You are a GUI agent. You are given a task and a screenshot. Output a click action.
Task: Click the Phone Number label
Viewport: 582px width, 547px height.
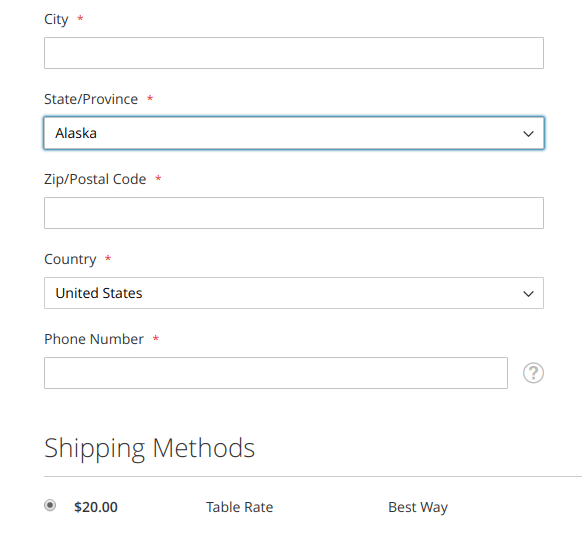pyautogui.click(x=94, y=339)
